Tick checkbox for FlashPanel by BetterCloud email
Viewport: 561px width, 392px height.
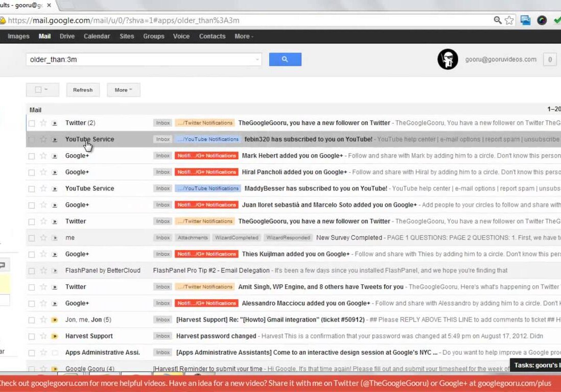32,271
